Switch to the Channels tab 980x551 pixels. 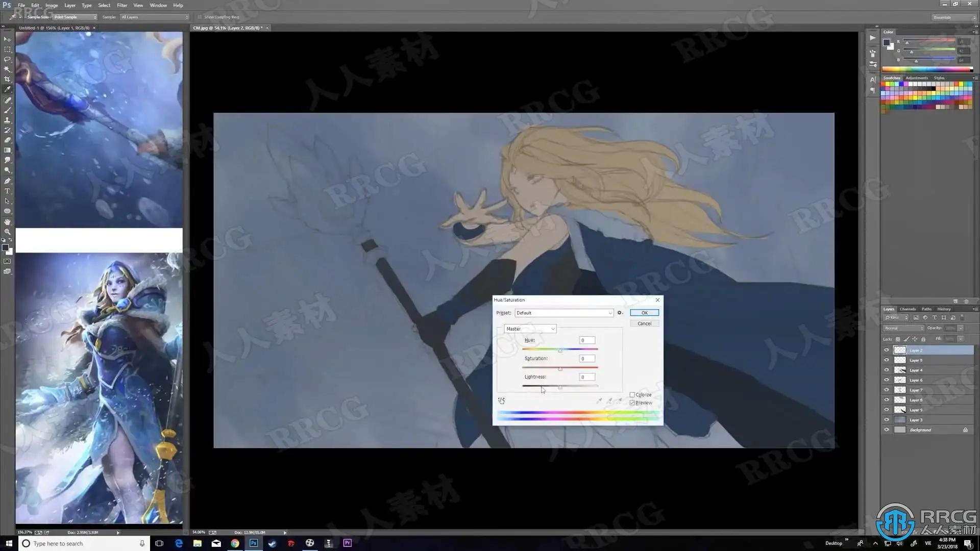tap(908, 309)
